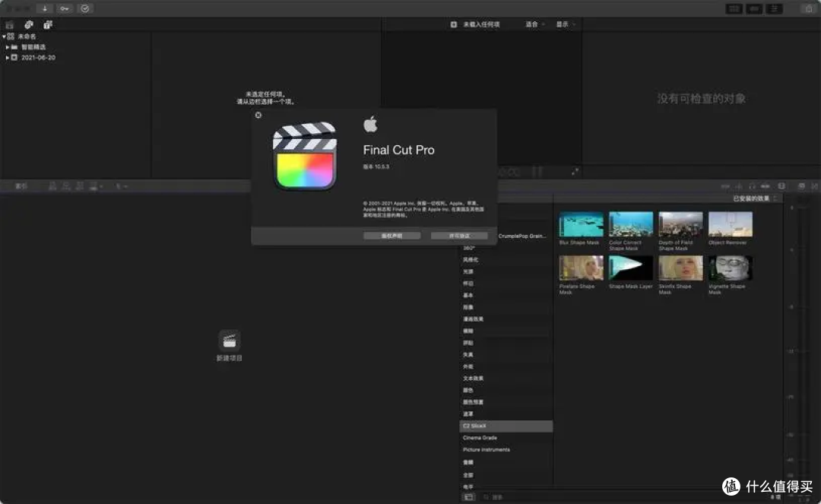Screen dimensions: 821x504
Task: Show the transitions browser icon
Action: [815, 185]
